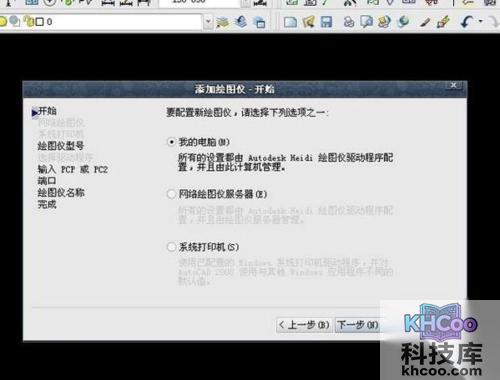Expand the layer list dropdown arrow
This screenshot has height=380, width=500.
(x=208, y=22)
